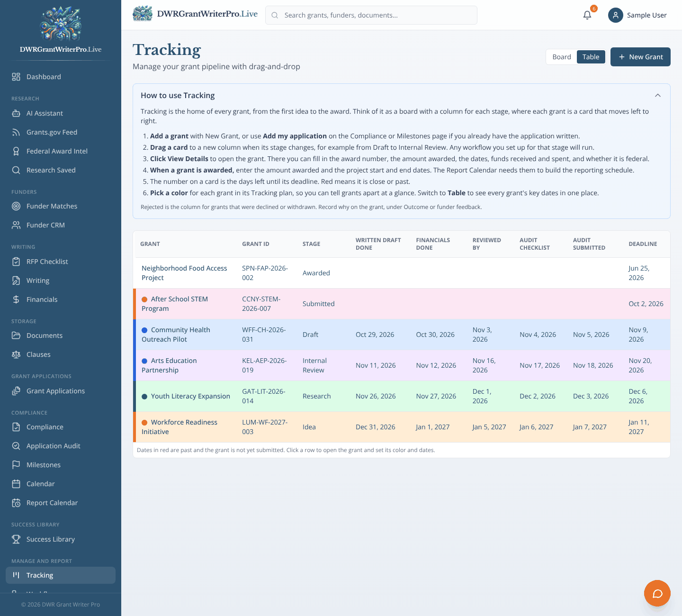The image size is (682, 616).
Task: Click the orange dot for Workforce Readiness Initiative
Action: [144, 423]
